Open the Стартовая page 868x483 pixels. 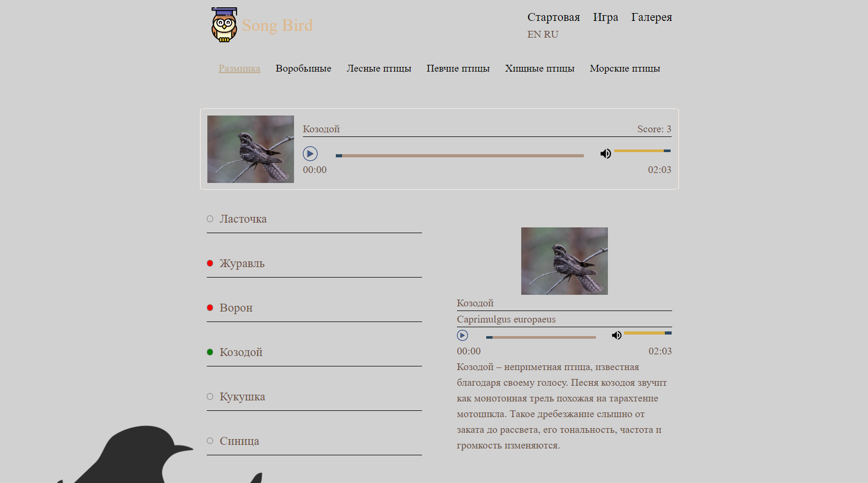click(553, 17)
